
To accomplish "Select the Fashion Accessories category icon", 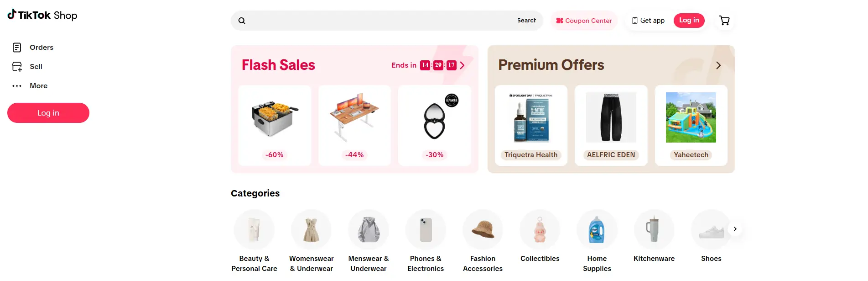I will click(x=483, y=230).
